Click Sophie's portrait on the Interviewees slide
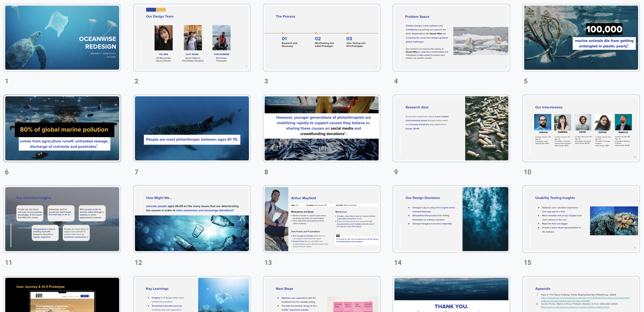This screenshot has height=312, width=644. click(603, 122)
